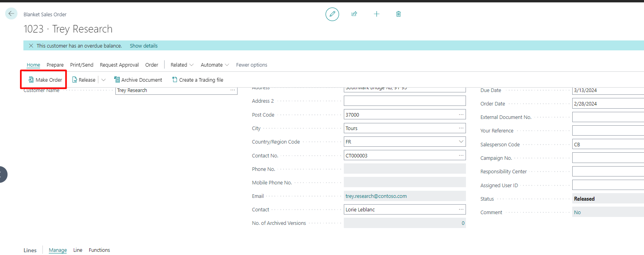
Task: Open lookup ellipsis for Post Code
Action: [x=461, y=115]
